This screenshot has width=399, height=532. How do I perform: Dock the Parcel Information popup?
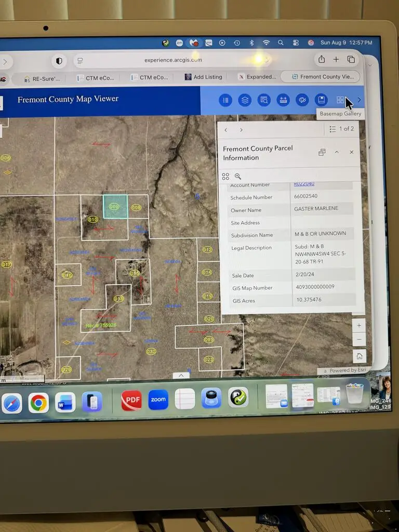tap(322, 152)
